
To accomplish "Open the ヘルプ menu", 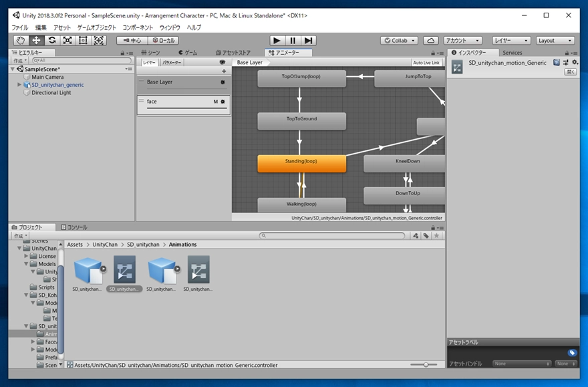I will point(194,27).
